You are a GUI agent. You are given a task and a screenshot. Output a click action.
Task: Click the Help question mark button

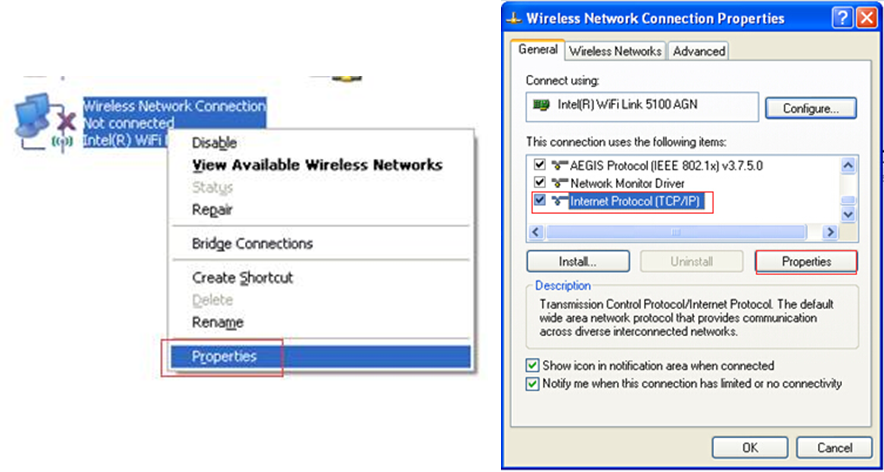click(x=842, y=19)
